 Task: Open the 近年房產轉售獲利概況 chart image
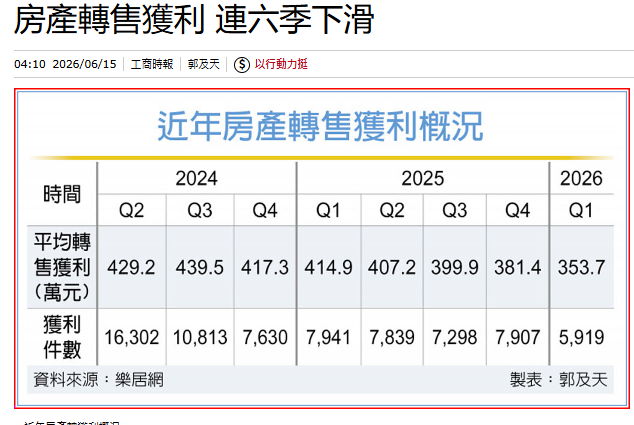click(x=322, y=249)
